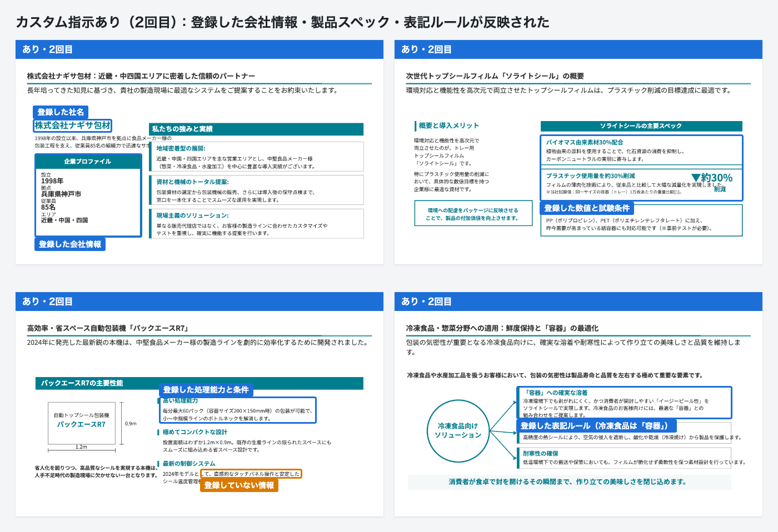Click the highlighted company name 株式会社ナギサ包材
The image size is (778, 532).
pyautogui.click(x=73, y=126)
